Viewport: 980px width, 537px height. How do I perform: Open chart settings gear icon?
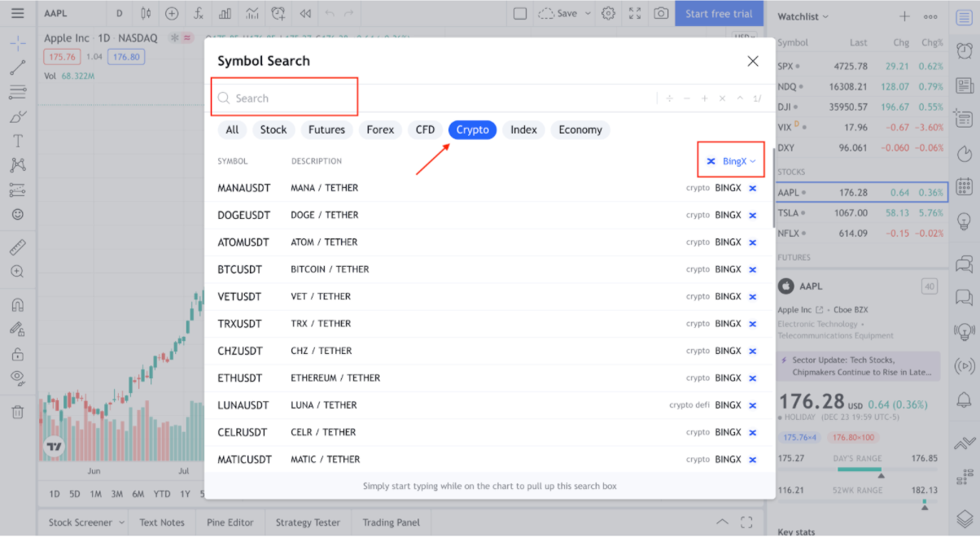tap(608, 13)
